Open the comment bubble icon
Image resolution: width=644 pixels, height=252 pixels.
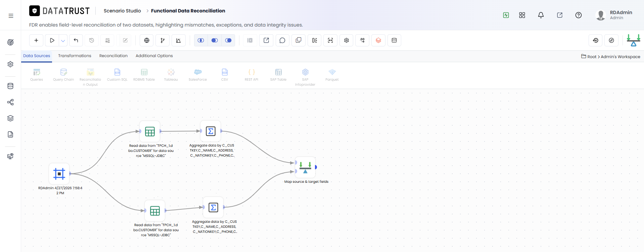(282, 40)
